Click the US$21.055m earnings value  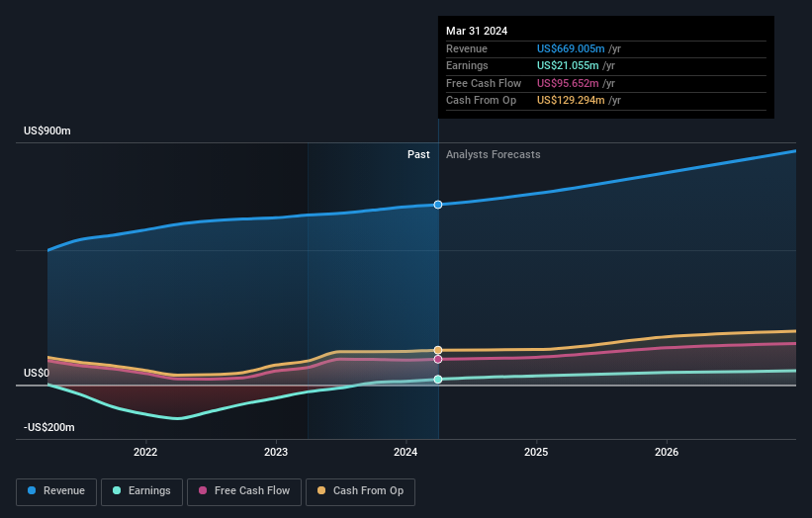[x=568, y=65]
